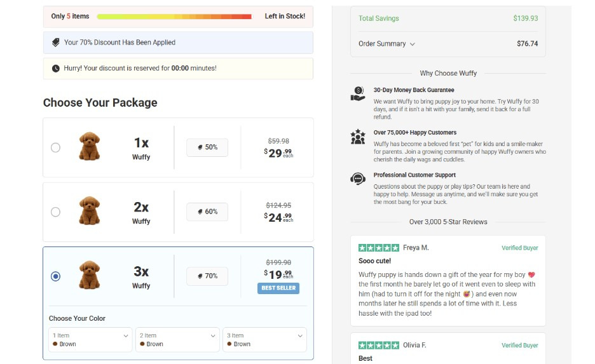Open the 1 Item color dropdown
Screen dimensions: 595x364
pyautogui.click(x=90, y=339)
